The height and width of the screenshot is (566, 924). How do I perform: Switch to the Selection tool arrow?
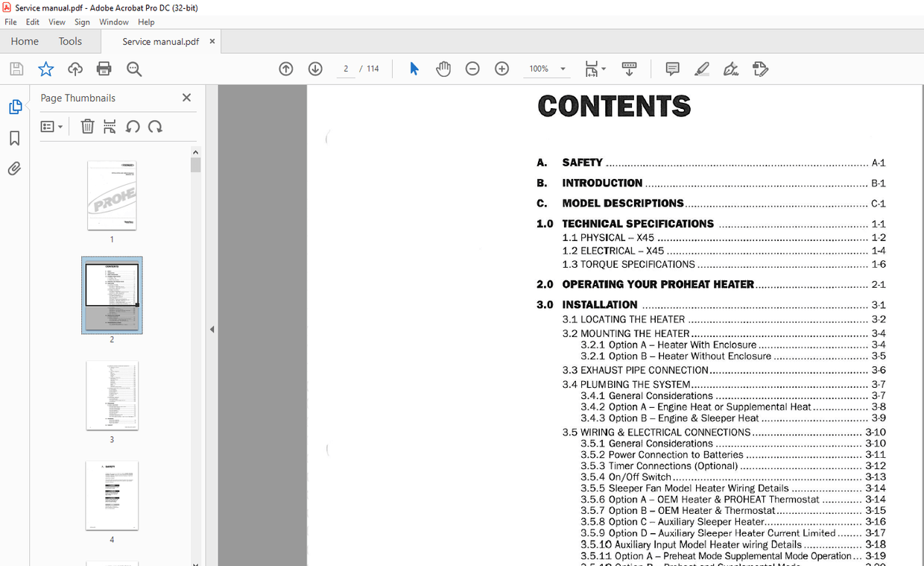(414, 69)
